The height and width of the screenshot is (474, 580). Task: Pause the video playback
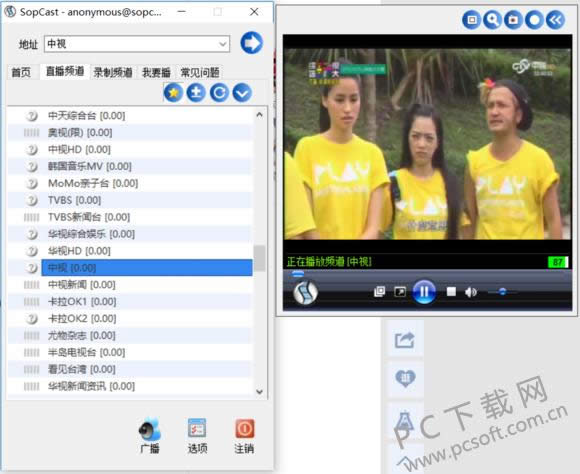(x=424, y=292)
